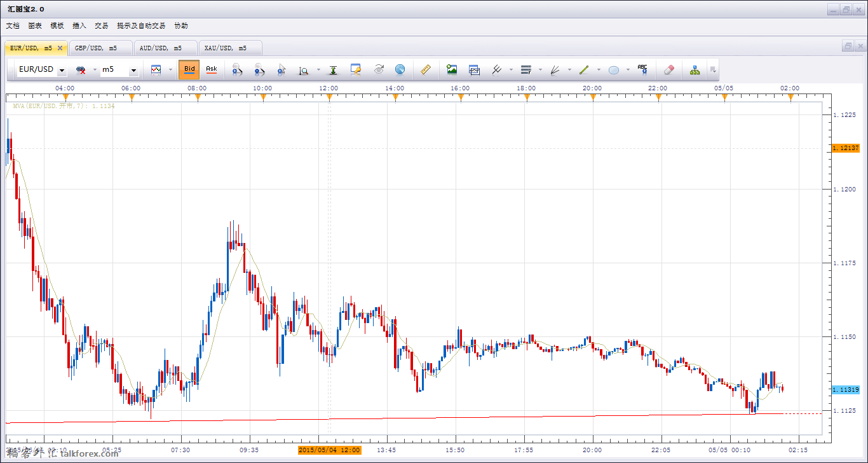Viewport: 868px width, 463px height.
Task: Switch to the GBP/USD, m5 tab
Action: (100, 48)
